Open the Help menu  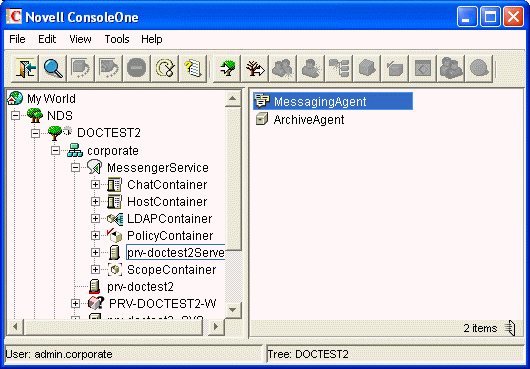point(151,39)
